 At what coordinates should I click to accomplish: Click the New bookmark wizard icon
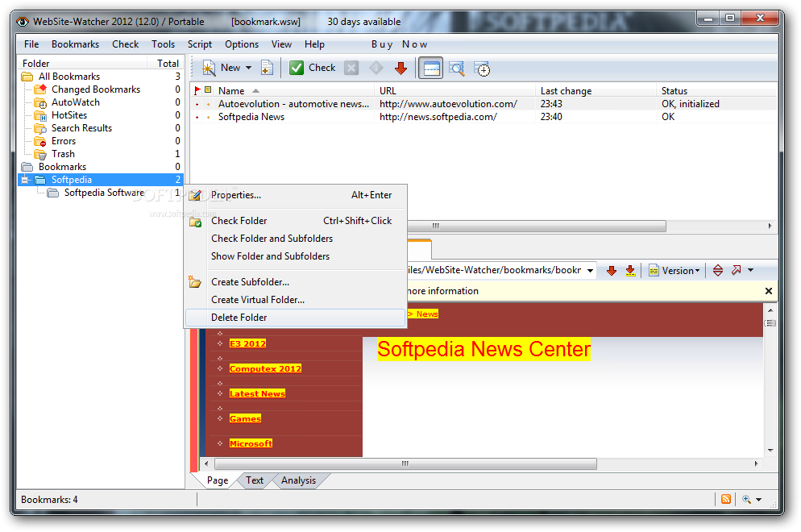[x=209, y=68]
